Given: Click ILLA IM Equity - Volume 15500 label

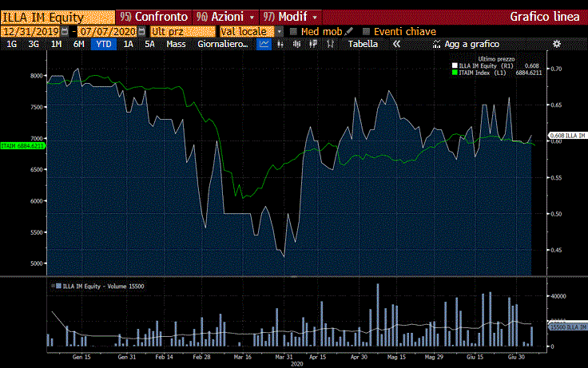Looking at the screenshot, I should click(103, 286).
